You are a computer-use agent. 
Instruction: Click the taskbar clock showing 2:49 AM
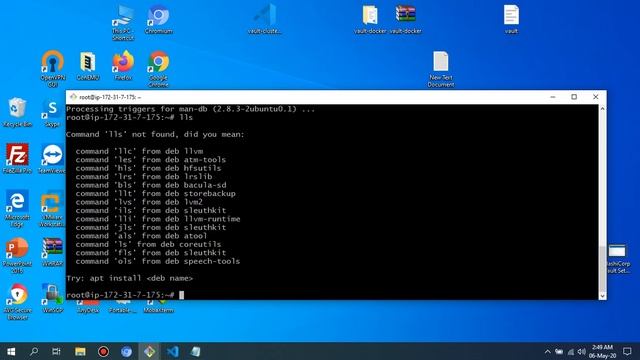(602, 351)
